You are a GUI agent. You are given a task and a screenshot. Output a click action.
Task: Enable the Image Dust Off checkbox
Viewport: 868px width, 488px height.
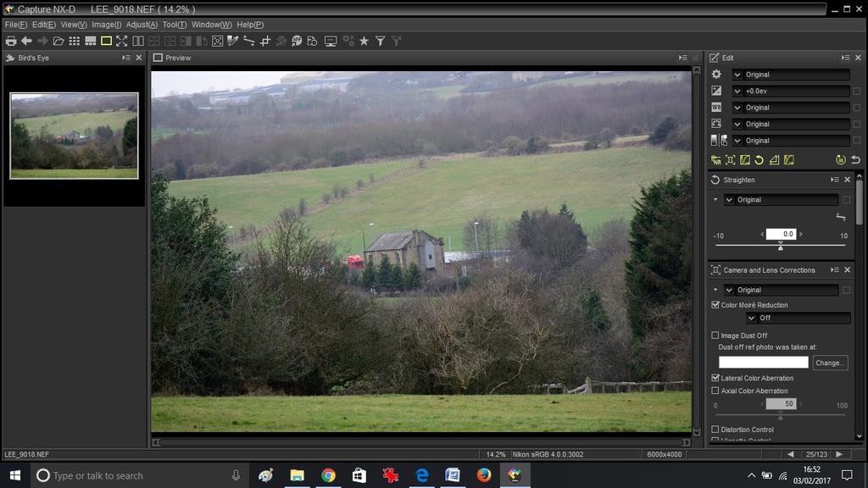click(x=715, y=335)
